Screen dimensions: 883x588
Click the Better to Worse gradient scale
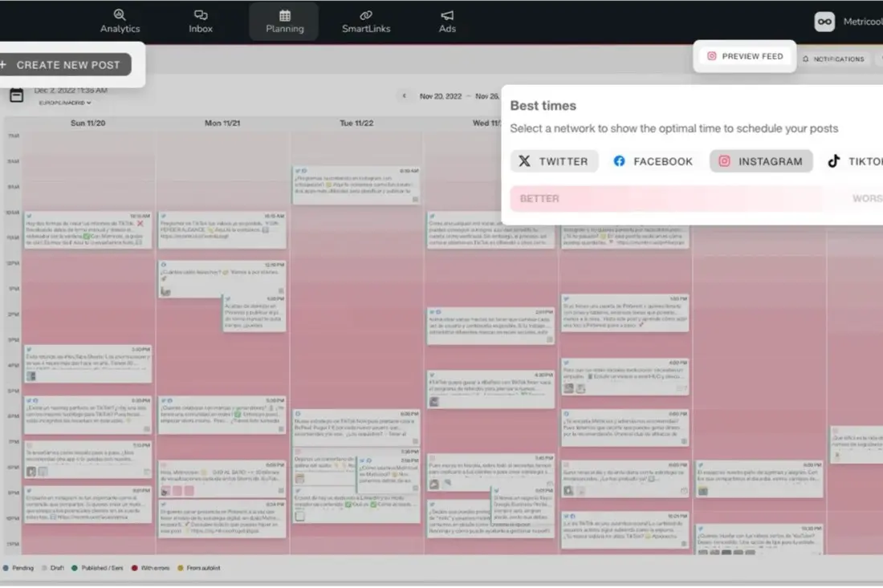697,199
